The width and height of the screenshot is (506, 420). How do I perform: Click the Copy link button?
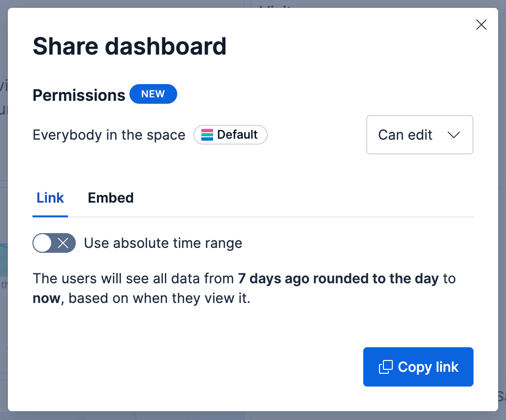pyautogui.click(x=418, y=367)
